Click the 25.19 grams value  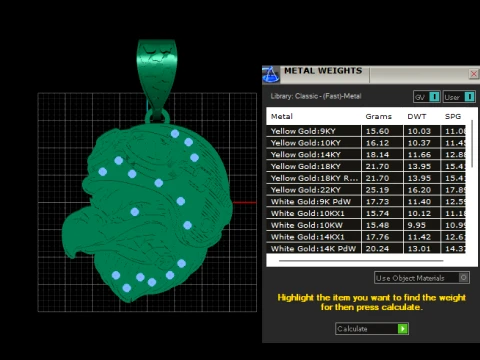click(377, 190)
